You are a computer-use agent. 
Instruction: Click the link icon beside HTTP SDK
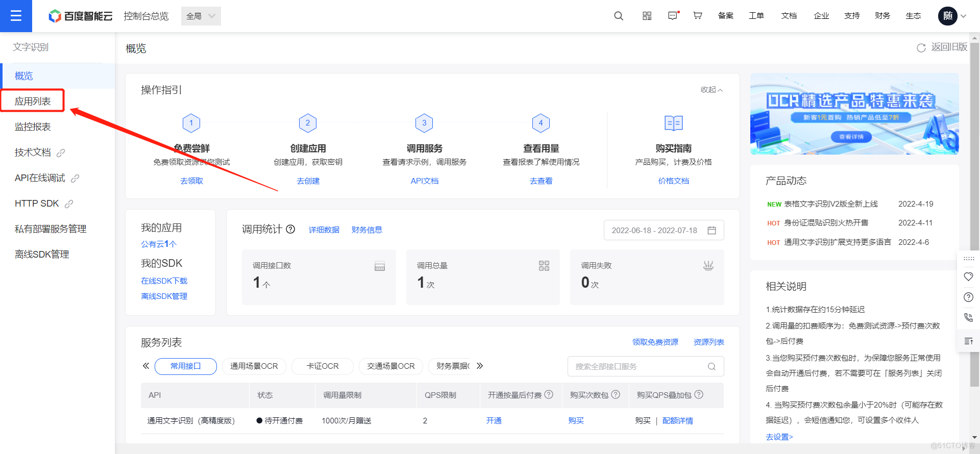(69, 204)
